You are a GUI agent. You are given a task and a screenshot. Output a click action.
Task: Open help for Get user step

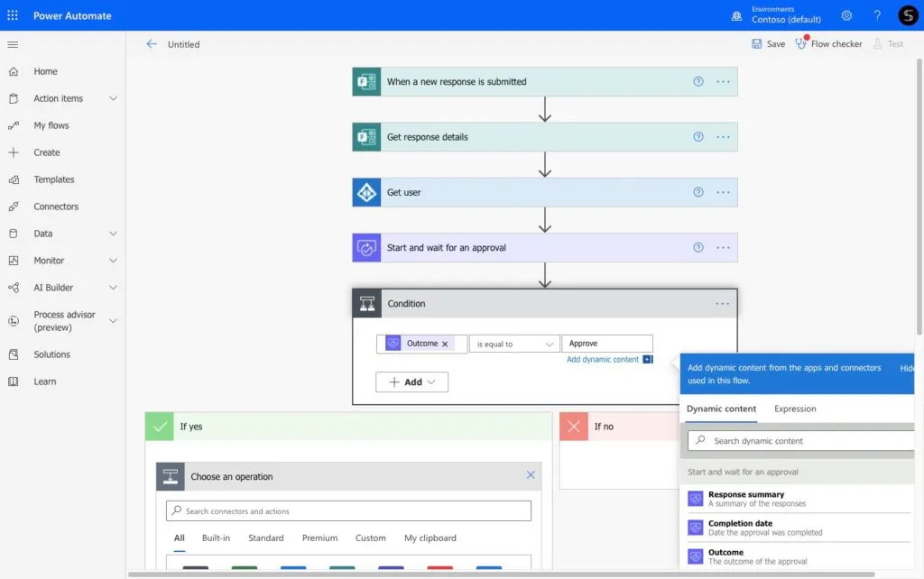(698, 193)
